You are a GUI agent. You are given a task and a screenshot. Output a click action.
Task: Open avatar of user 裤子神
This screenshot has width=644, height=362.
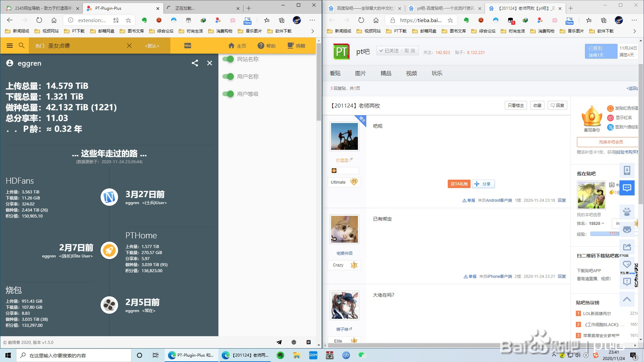[344, 305]
